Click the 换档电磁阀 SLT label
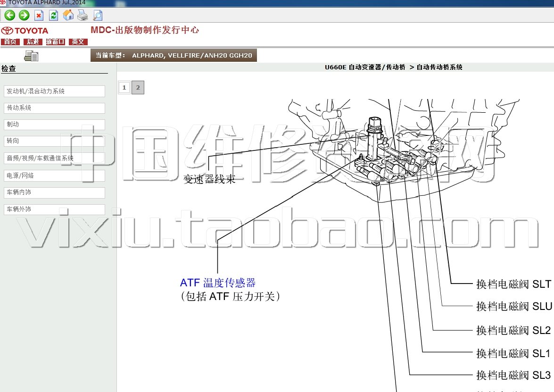 click(x=513, y=284)
